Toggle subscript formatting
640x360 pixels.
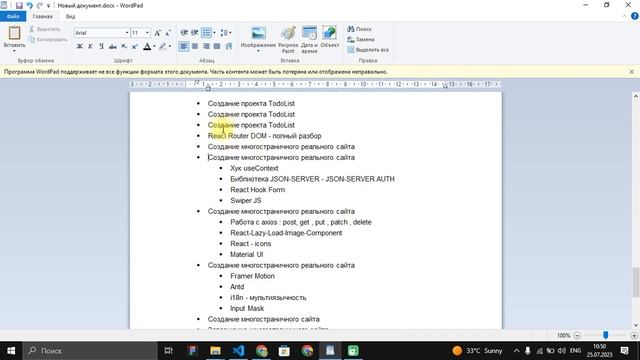click(124, 46)
